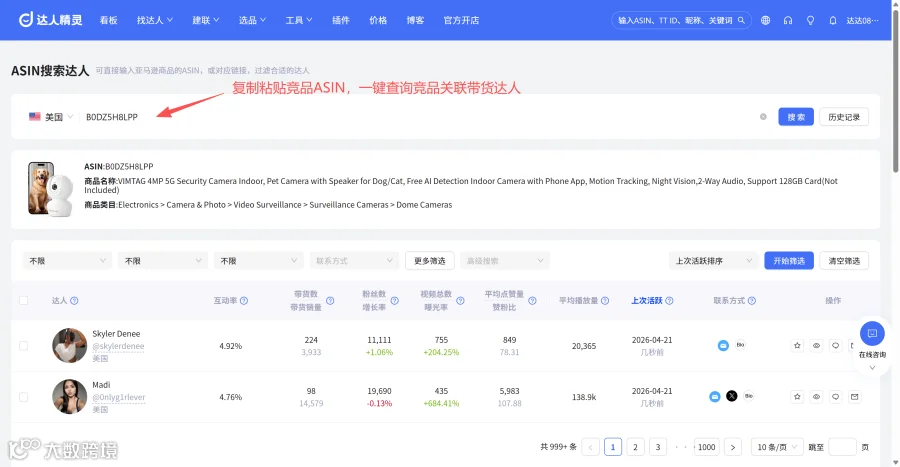Check the checkbox for Skyler Denee's row
Screen dimensions: 900x467
point(24,346)
